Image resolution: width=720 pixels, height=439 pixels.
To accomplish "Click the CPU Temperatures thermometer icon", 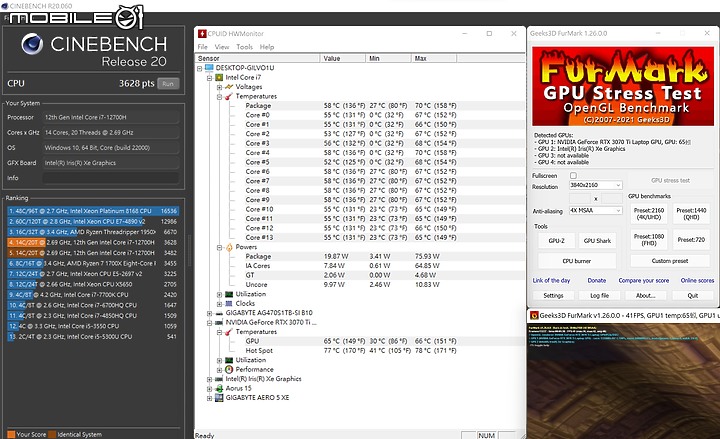I will 229,96.
